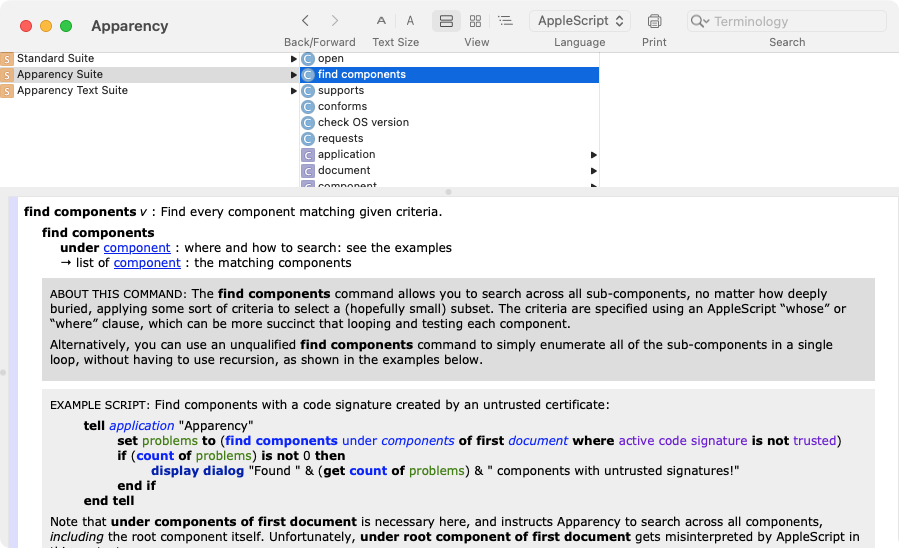
Task: Expand Apparency Suite disclosure arrow
Action: [x=293, y=75]
